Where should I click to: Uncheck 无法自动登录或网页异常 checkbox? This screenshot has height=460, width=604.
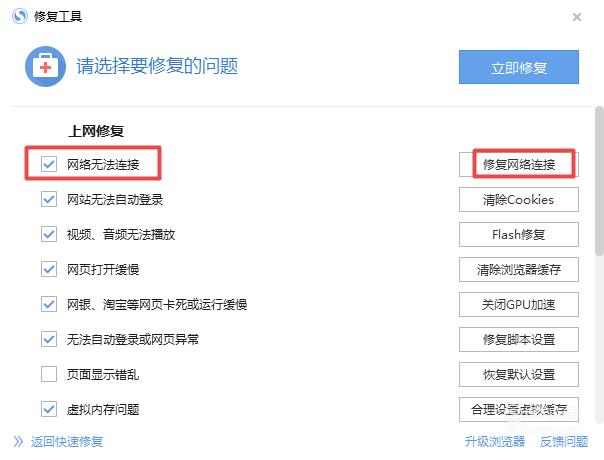coord(49,339)
